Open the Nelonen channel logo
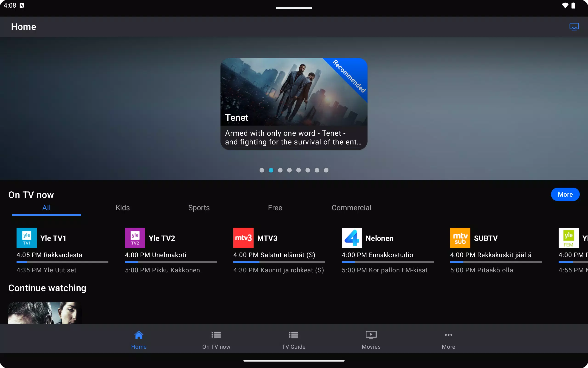The image size is (588, 368). [x=352, y=238]
